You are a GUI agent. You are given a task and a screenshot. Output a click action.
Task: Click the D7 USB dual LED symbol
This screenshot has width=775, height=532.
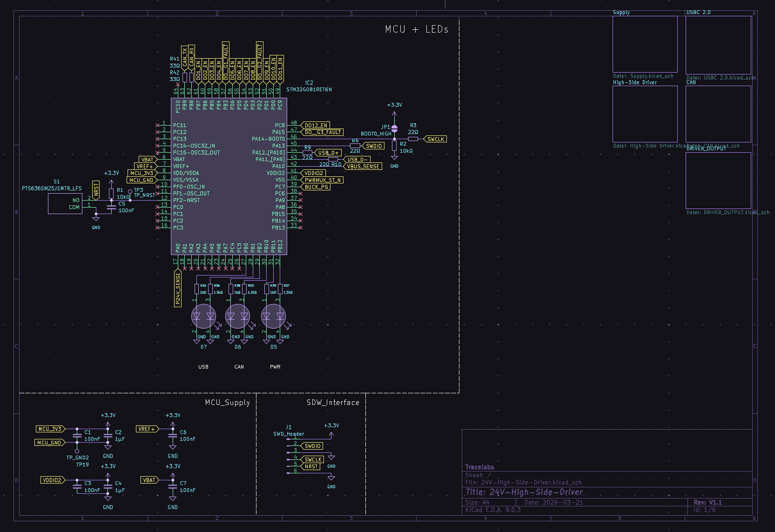(x=203, y=317)
